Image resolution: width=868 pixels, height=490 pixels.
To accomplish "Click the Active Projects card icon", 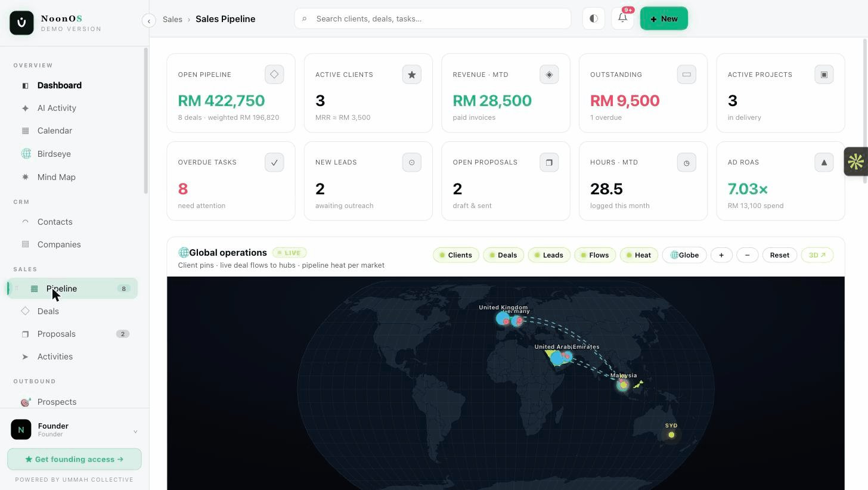I will [x=824, y=75].
